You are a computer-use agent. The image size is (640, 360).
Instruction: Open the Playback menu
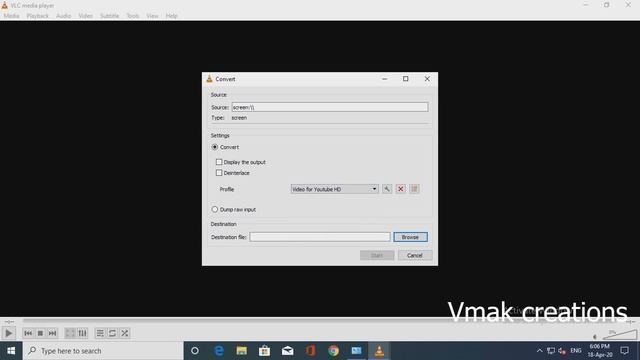point(38,16)
